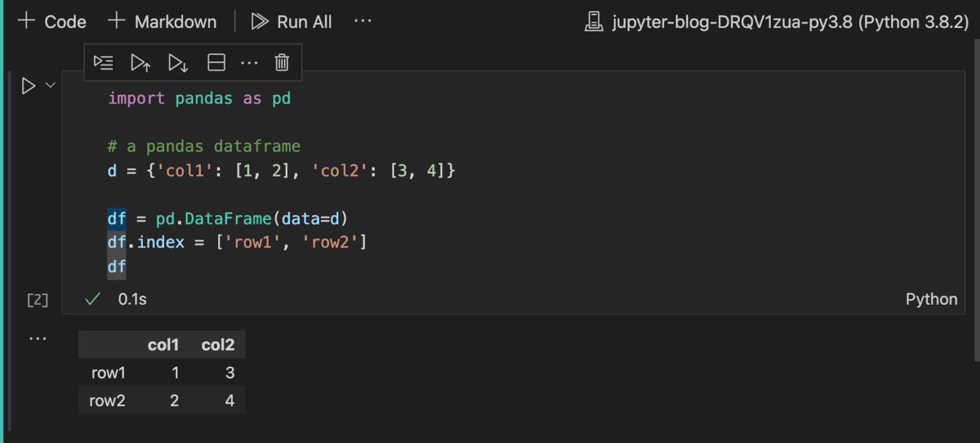Click the kernel environment icon
This screenshot has height=443, width=980.
pyautogui.click(x=593, y=21)
